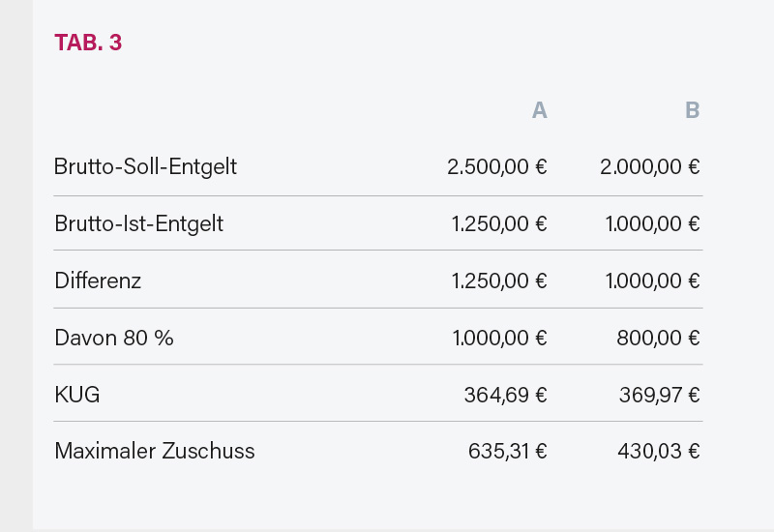Click Brutto-Ist-Entgelt value in column B
The width and height of the screenshot is (774, 532).
pyautogui.click(x=653, y=223)
